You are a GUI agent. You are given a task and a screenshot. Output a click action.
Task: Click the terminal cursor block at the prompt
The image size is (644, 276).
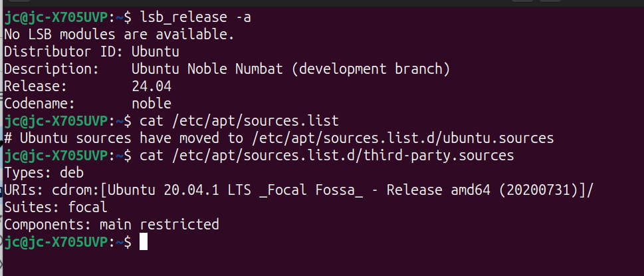tap(144, 241)
